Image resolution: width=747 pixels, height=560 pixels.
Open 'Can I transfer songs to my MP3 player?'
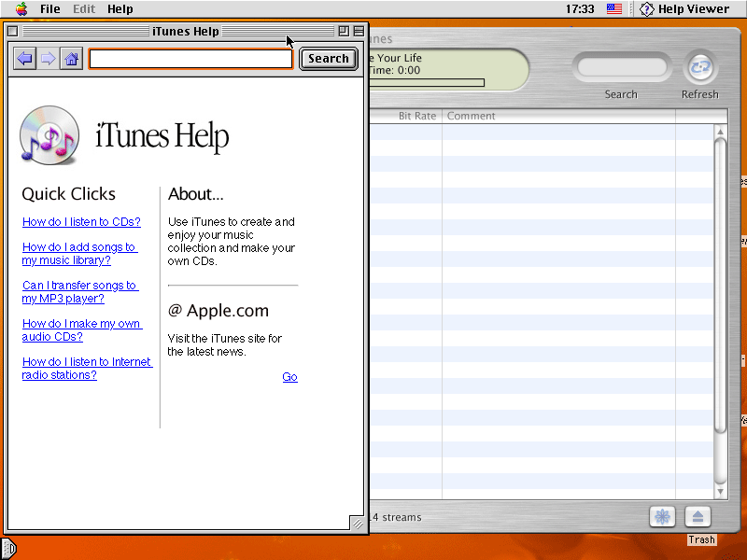[80, 291]
